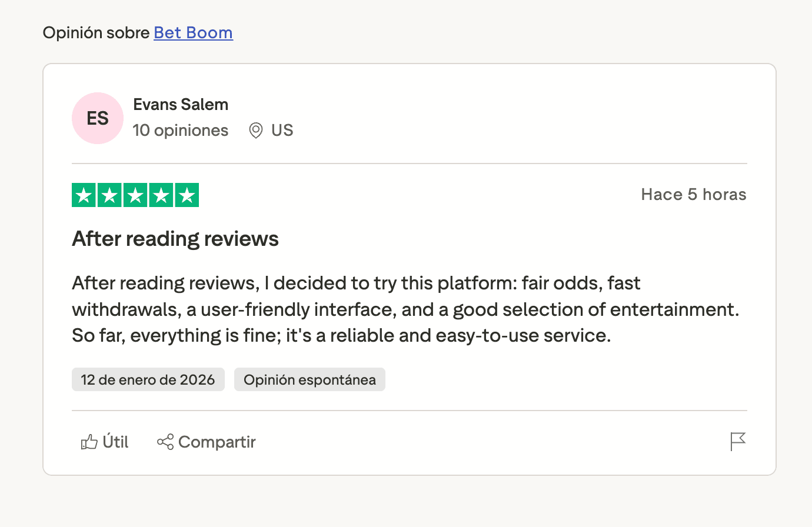Screen dimensions: 812x527
Task: Click the share nodes icon
Action: (x=165, y=442)
